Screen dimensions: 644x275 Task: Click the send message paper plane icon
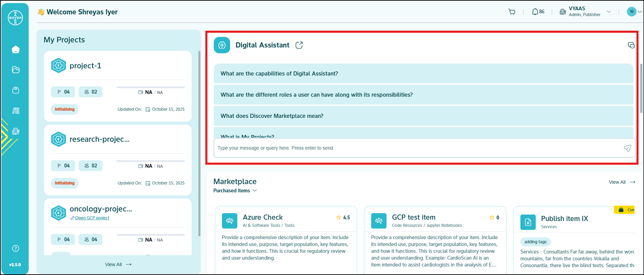627,148
